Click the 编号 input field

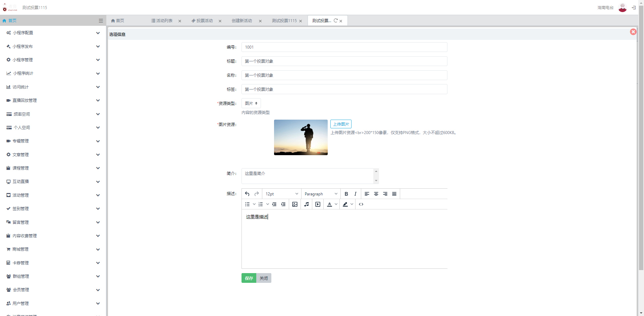pyautogui.click(x=344, y=47)
